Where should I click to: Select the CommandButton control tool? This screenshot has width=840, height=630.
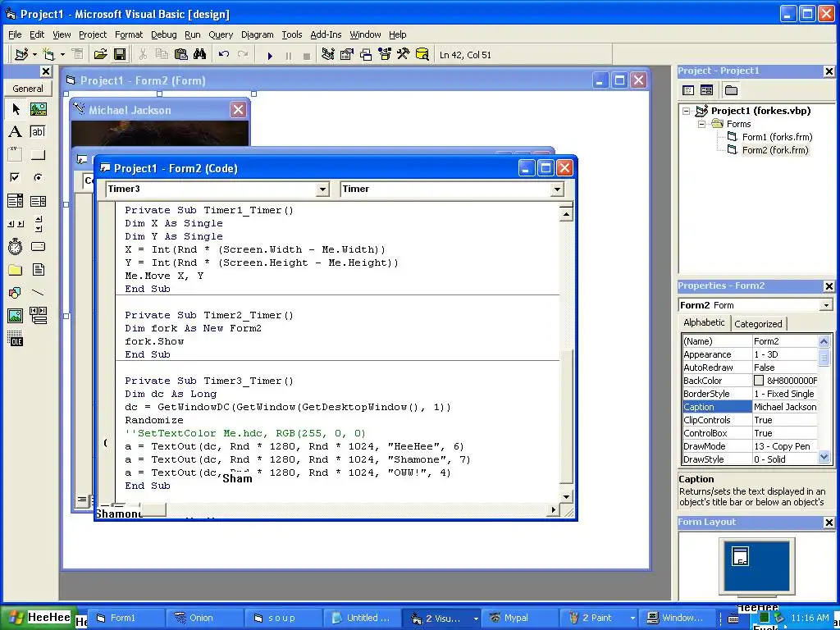38,155
